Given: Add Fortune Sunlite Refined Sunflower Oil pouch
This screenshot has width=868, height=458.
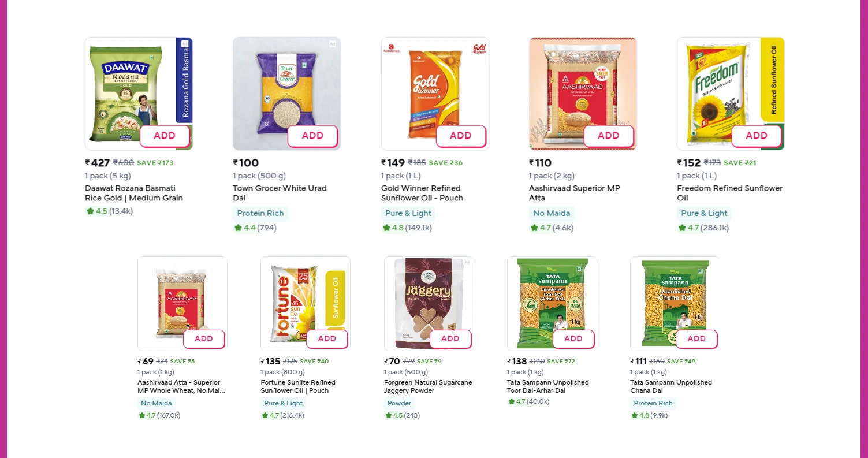Looking at the screenshot, I should (327, 339).
